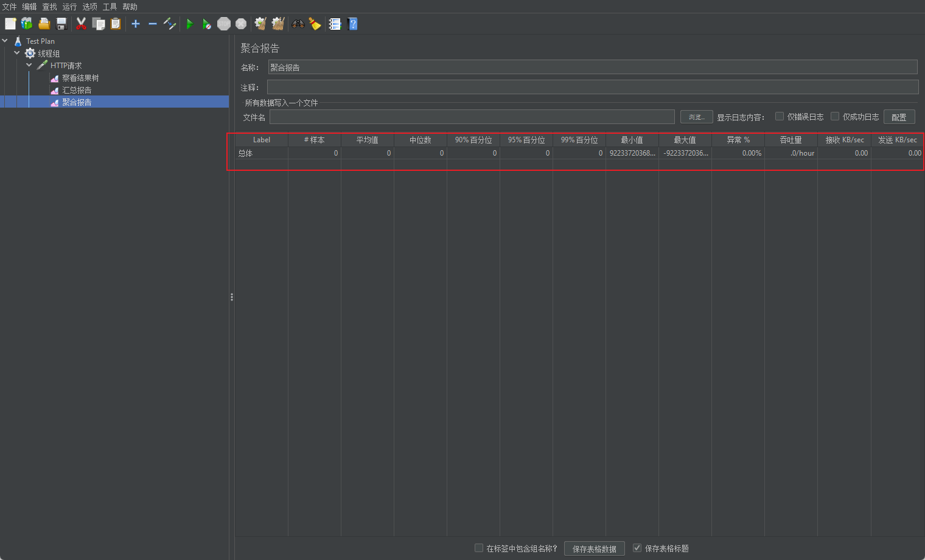Click the 中位数 column header
Viewport: 925px width, 560px height.
coord(421,140)
